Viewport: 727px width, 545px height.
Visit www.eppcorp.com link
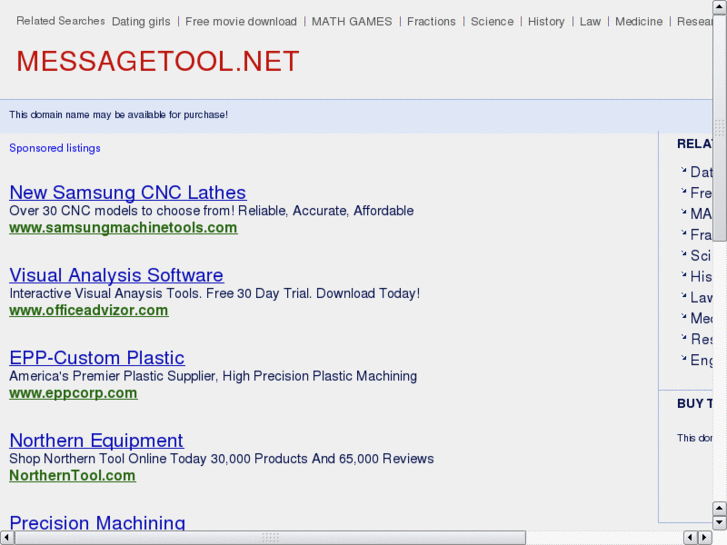coord(73,393)
